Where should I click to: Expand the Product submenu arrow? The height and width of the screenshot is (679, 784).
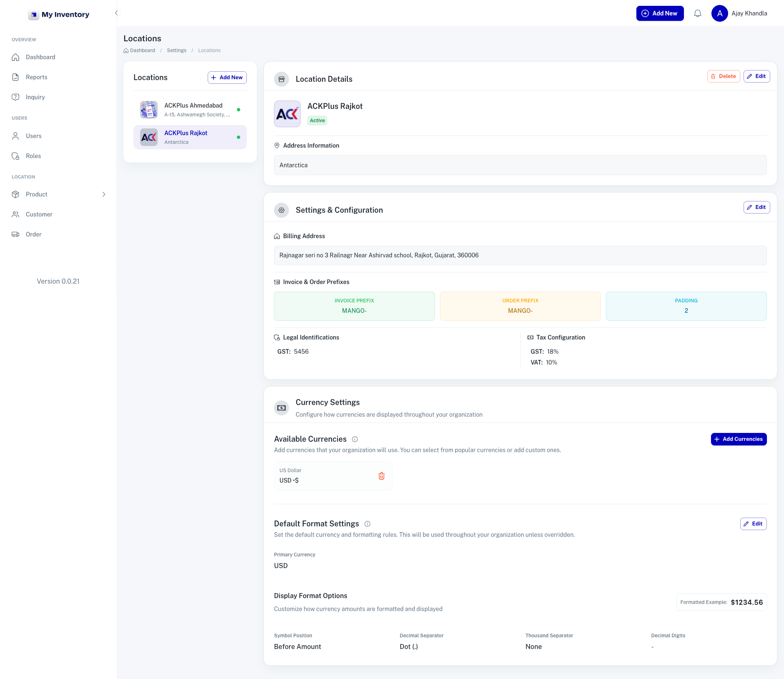pos(104,194)
